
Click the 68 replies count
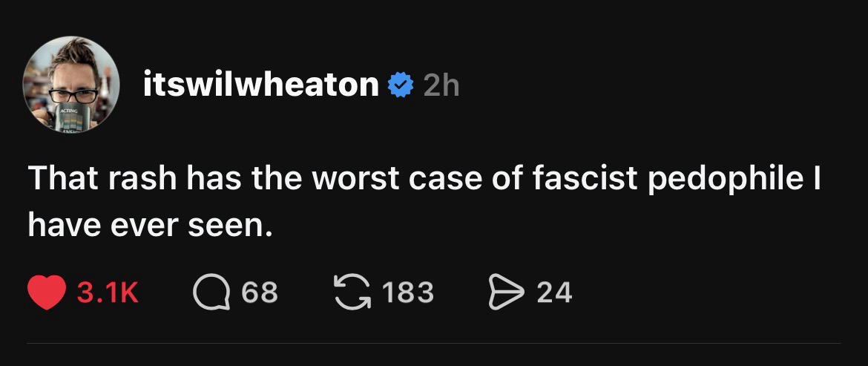[260, 293]
